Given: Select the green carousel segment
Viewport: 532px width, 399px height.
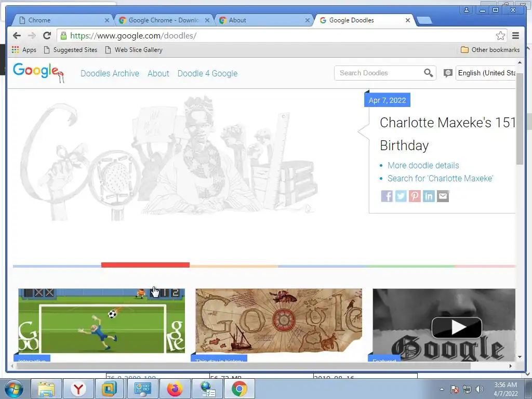Looking at the screenshot, I should click(x=410, y=267).
